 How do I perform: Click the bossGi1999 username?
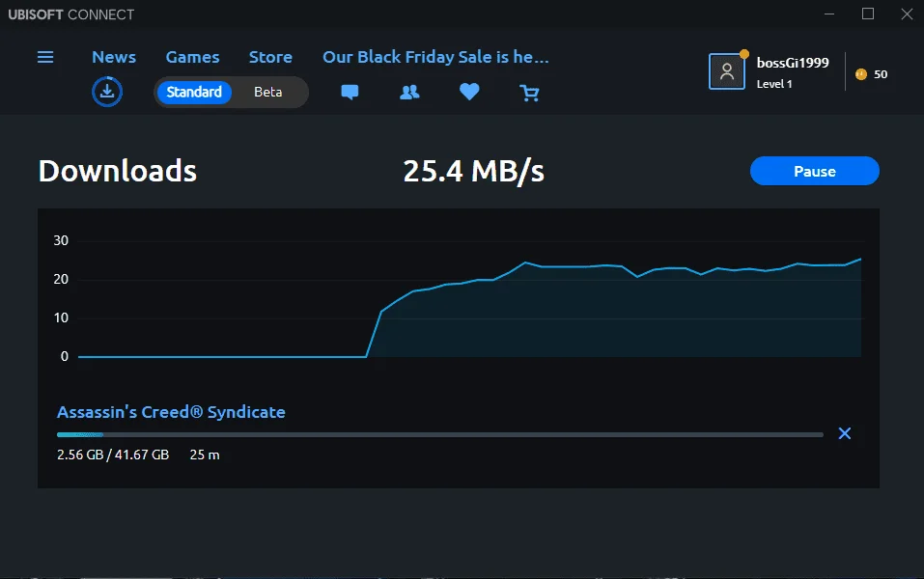pyautogui.click(x=793, y=63)
